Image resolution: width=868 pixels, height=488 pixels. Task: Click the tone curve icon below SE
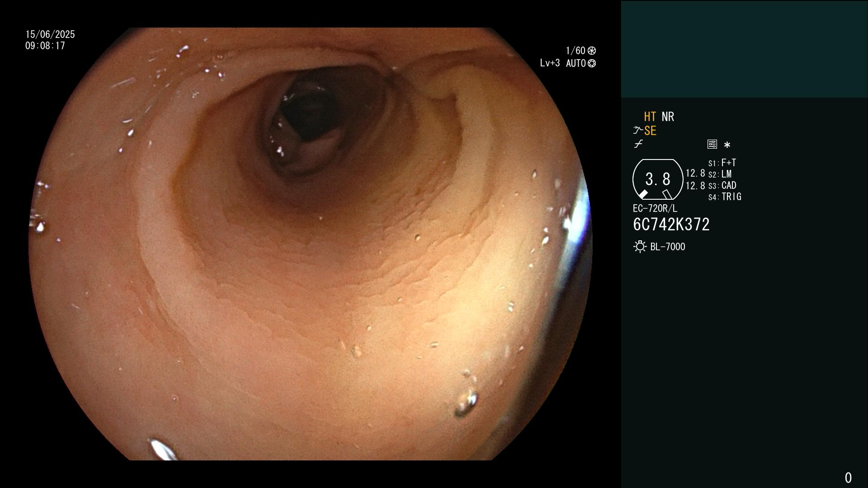click(x=638, y=144)
